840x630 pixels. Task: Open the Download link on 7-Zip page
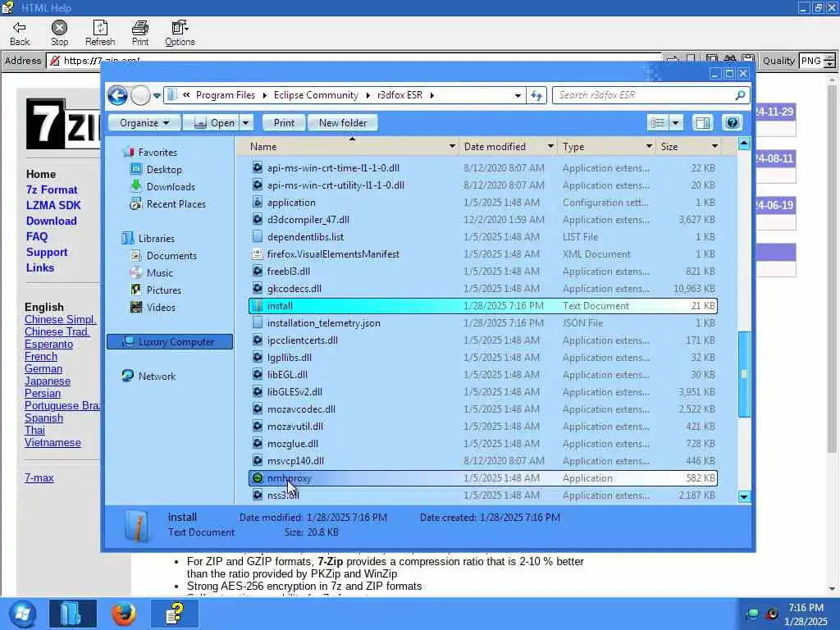coord(52,221)
